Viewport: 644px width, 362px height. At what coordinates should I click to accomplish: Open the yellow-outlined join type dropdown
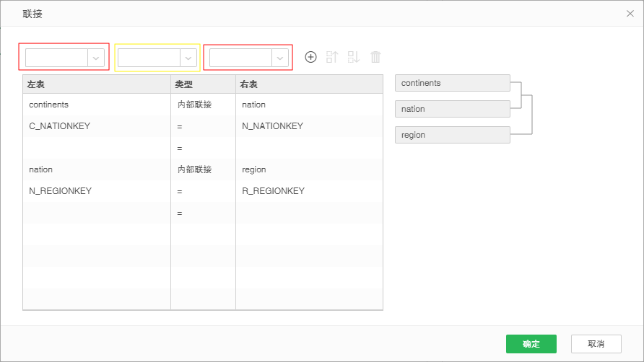[157, 57]
